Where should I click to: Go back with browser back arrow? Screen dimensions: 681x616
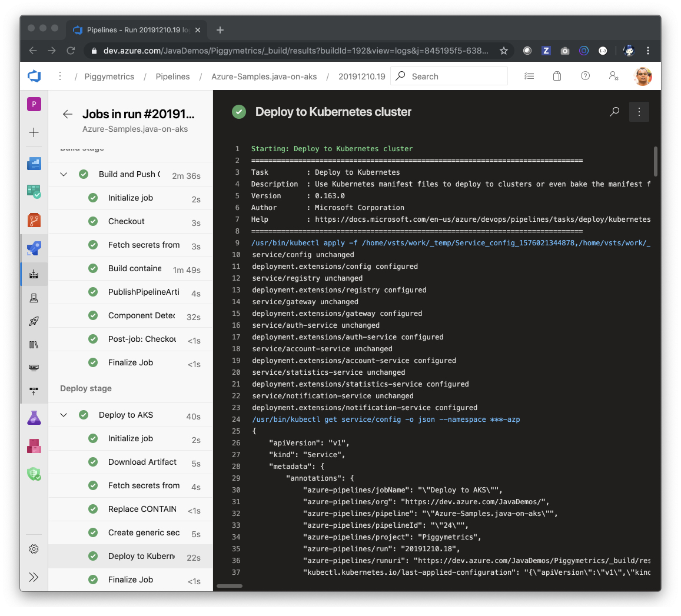pyautogui.click(x=33, y=51)
